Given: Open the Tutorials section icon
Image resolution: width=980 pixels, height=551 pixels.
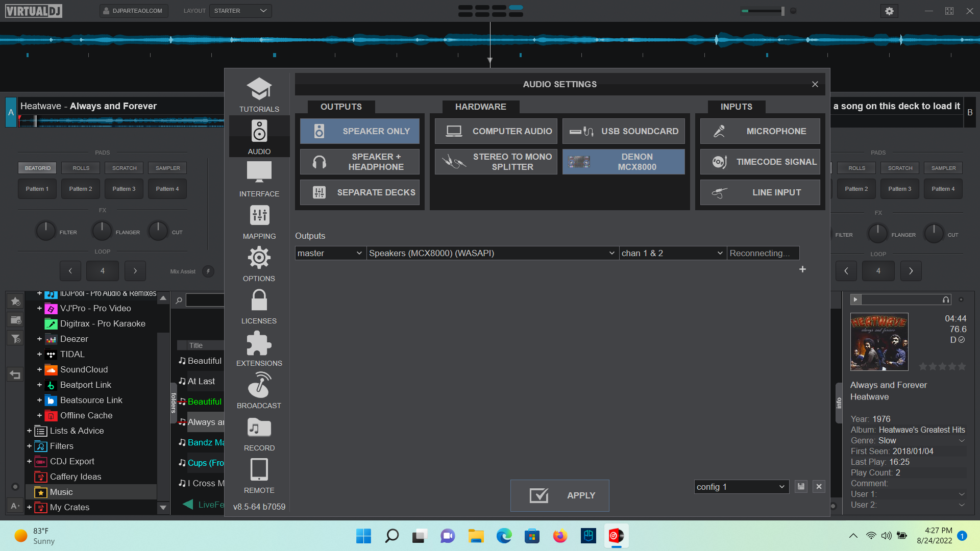Looking at the screenshot, I should (259, 89).
